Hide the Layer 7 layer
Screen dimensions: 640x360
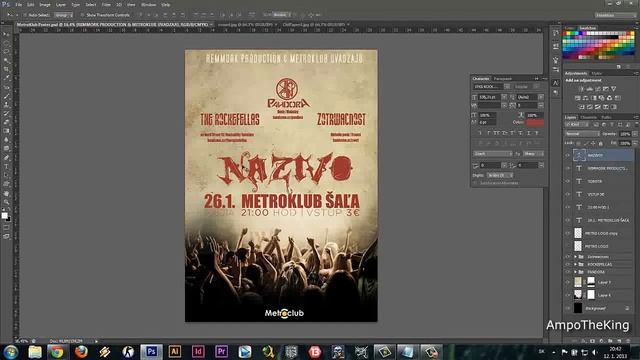[568, 282]
